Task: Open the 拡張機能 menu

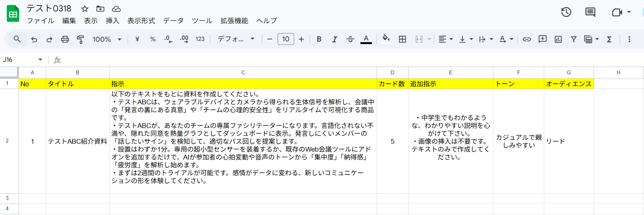Action: point(234,21)
